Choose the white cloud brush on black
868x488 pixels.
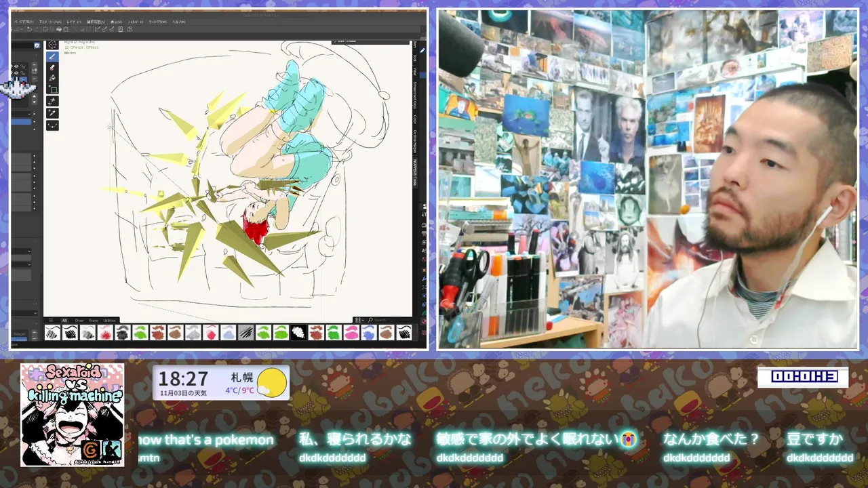pos(299,332)
